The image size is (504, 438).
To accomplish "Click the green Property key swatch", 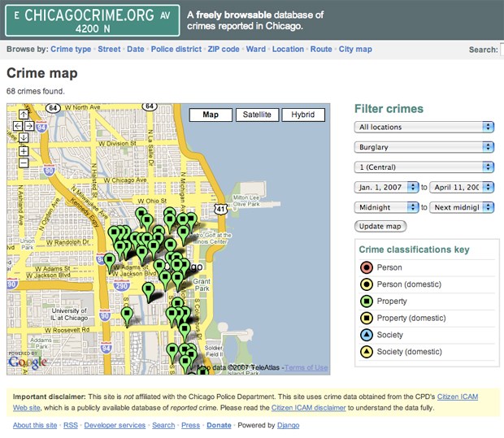I will click(367, 301).
